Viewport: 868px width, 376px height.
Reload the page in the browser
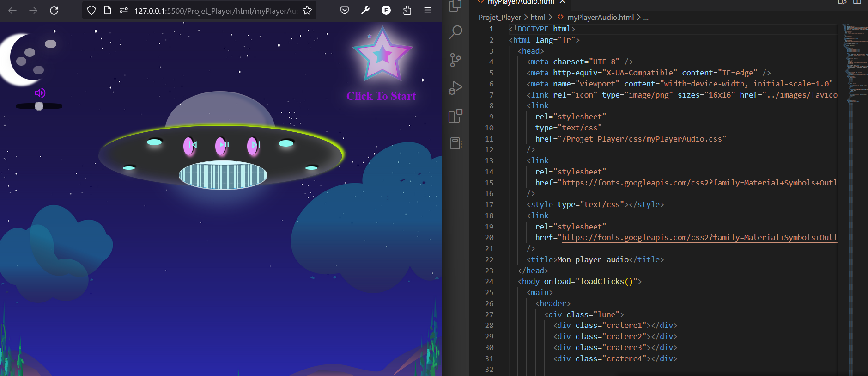[x=54, y=11]
